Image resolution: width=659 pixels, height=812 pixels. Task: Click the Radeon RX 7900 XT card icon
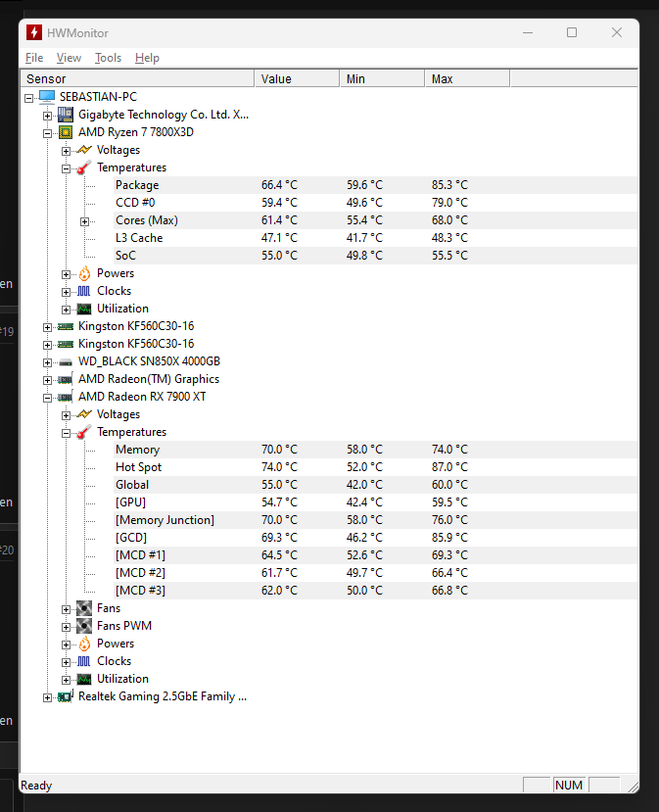click(66, 397)
